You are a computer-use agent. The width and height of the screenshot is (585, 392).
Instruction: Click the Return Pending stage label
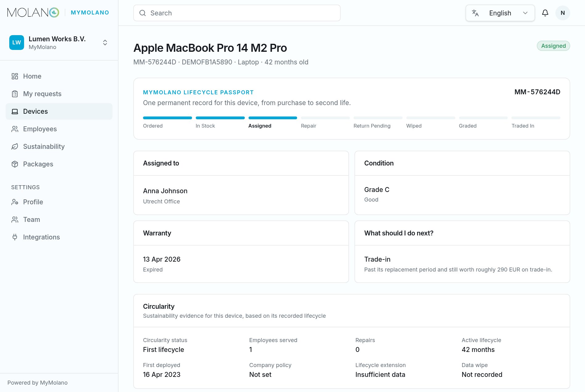(x=372, y=126)
